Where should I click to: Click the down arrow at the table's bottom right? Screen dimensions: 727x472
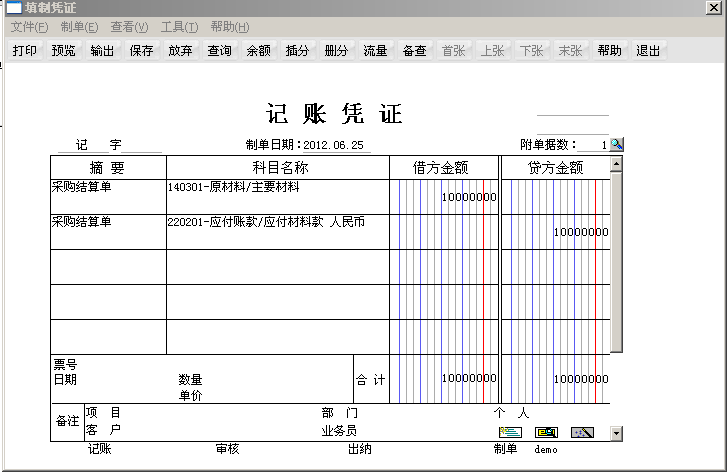click(x=616, y=433)
